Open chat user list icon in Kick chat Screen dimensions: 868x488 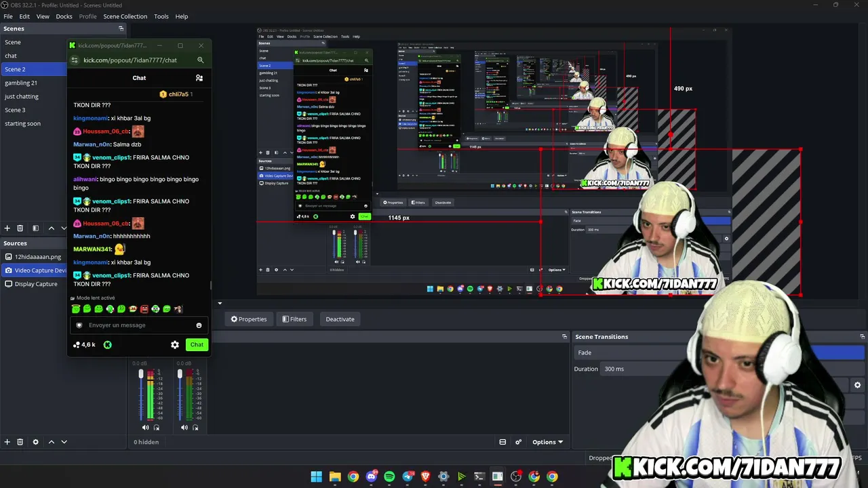(x=199, y=78)
